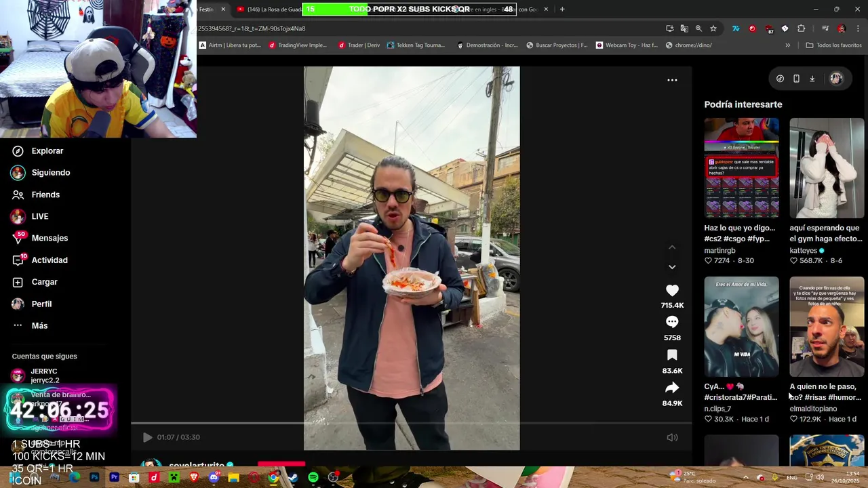This screenshot has height=488, width=868.
Task: Open Steam from the taskbar
Action: tap(293, 478)
